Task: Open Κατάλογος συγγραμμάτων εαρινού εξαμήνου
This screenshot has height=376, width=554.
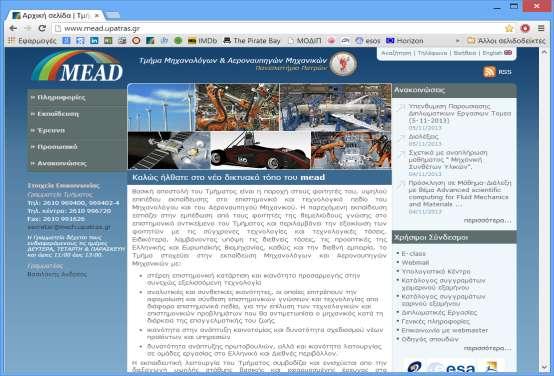Action: [x=443, y=300]
